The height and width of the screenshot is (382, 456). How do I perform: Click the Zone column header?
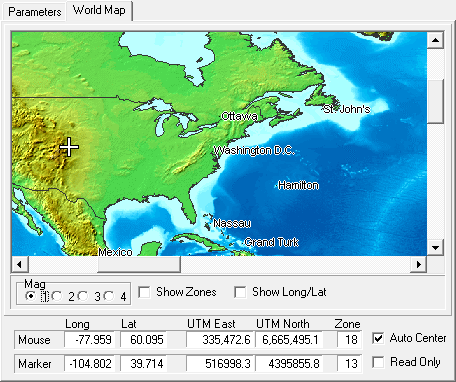pyautogui.click(x=347, y=324)
